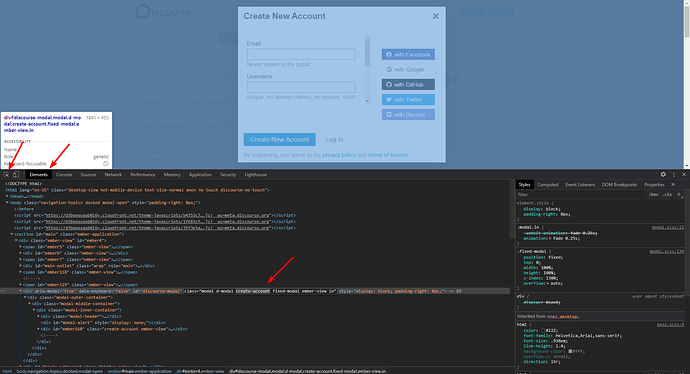Screen dimensions: 690x374
Task: Sign up with Facebook
Action: [x=408, y=55]
